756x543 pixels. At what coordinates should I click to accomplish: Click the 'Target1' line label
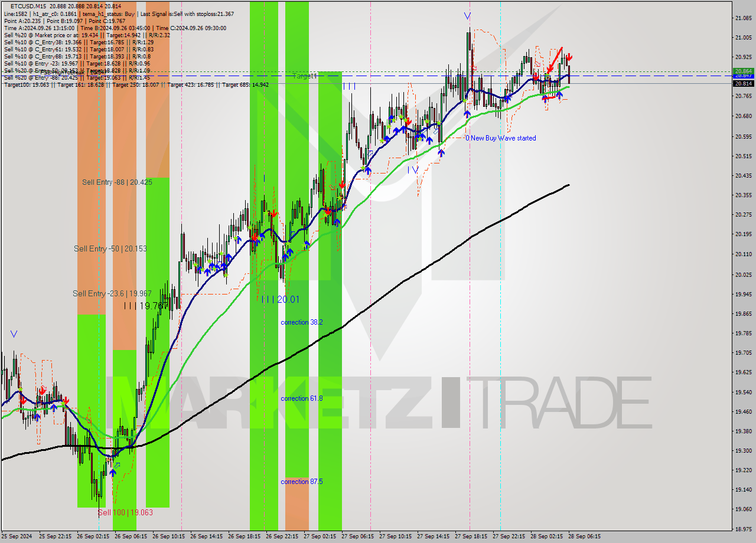[x=305, y=76]
